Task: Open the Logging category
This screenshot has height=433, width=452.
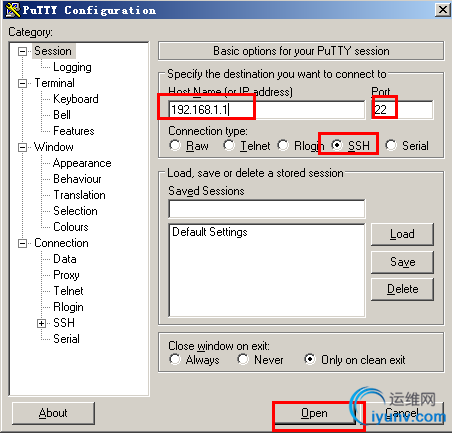Action: click(72, 67)
